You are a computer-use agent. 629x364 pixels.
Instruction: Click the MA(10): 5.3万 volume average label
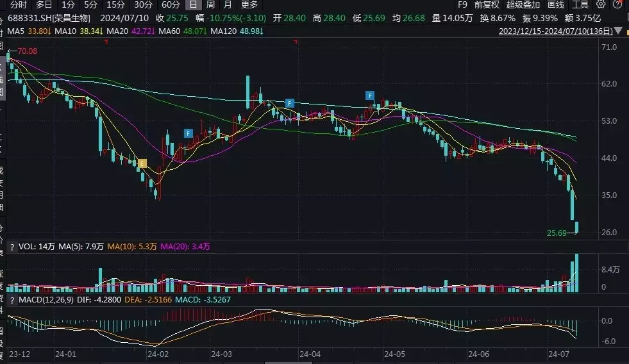coord(132,247)
